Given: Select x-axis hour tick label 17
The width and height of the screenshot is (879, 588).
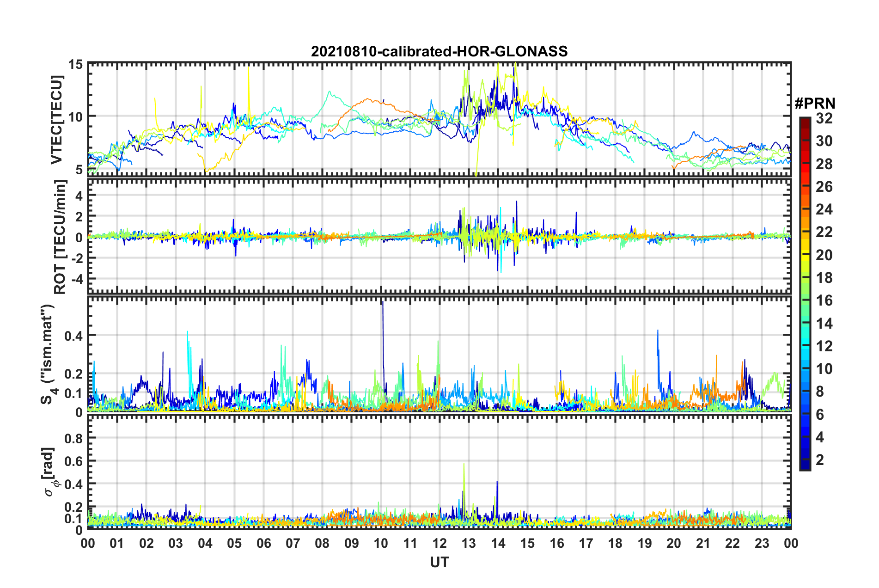Looking at the screenshot, I should (x=586, y=543).
